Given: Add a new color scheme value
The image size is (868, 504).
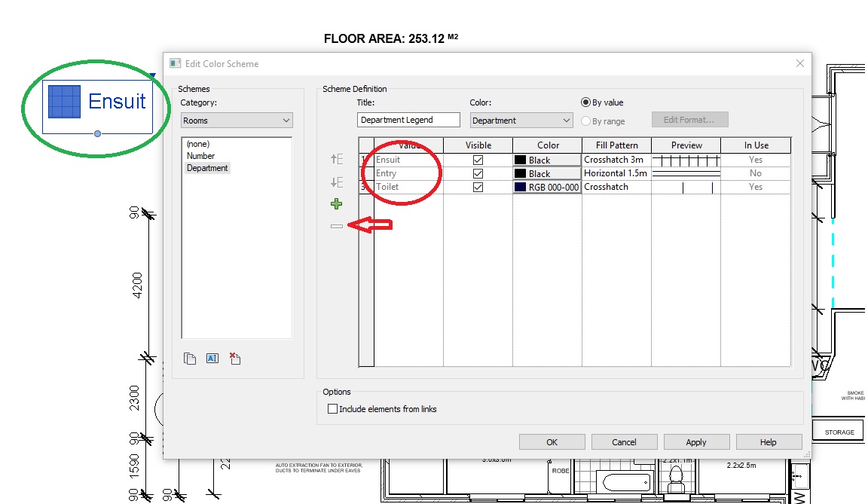Looking at the screenshot, I should [336, 203].
